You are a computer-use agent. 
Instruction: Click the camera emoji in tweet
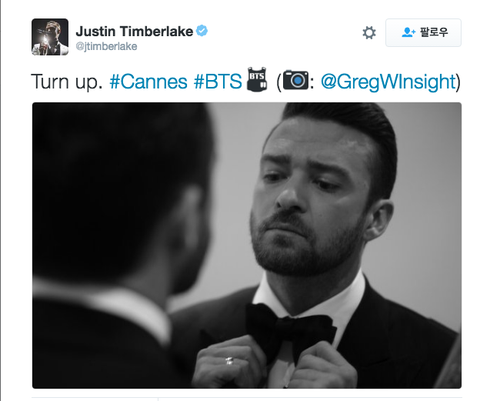pos(296,80)
